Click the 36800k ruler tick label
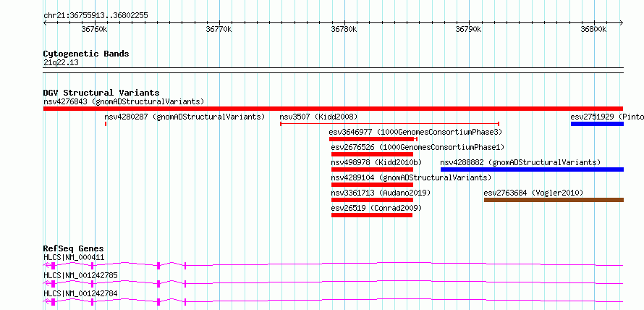644x310 pixels. coord(593,29)
